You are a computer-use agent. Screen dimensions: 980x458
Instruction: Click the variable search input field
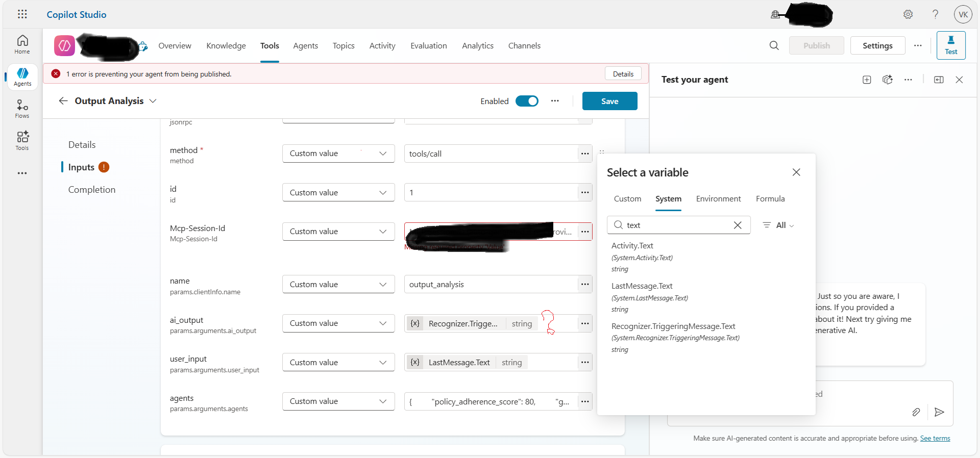click(x=678, y=225)
